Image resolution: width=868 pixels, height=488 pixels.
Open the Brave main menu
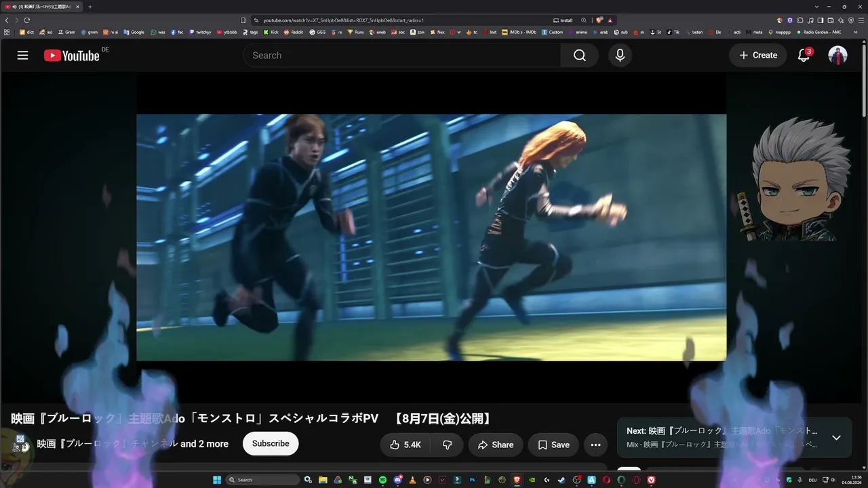tap(863, 20)
